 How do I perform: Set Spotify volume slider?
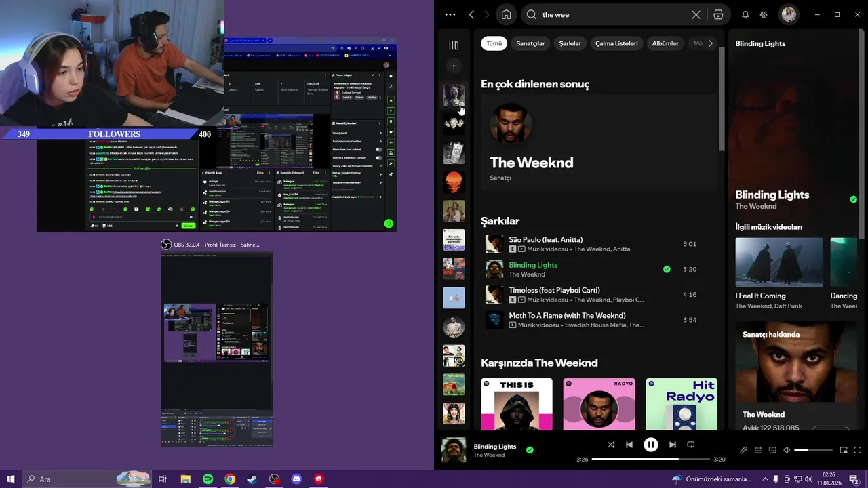click(x=813, y=450)
